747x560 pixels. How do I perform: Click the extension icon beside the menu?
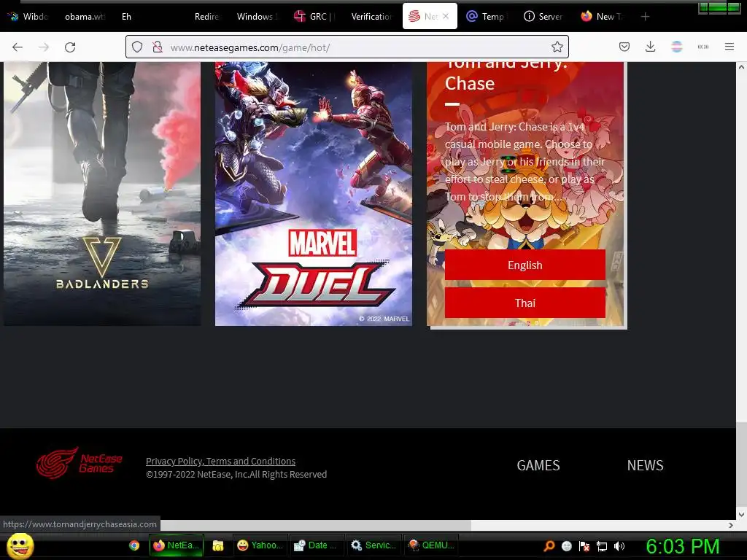coord(703,47)
